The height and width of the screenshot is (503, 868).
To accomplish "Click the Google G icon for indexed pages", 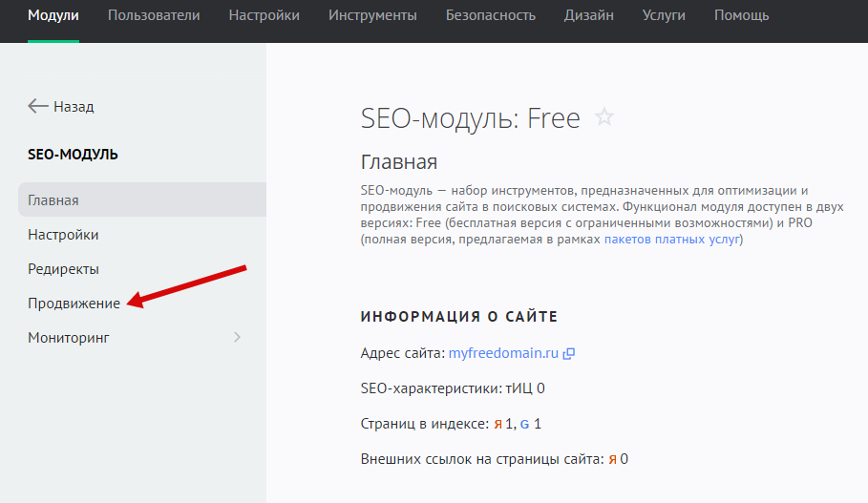I will (x=524, y=424).
